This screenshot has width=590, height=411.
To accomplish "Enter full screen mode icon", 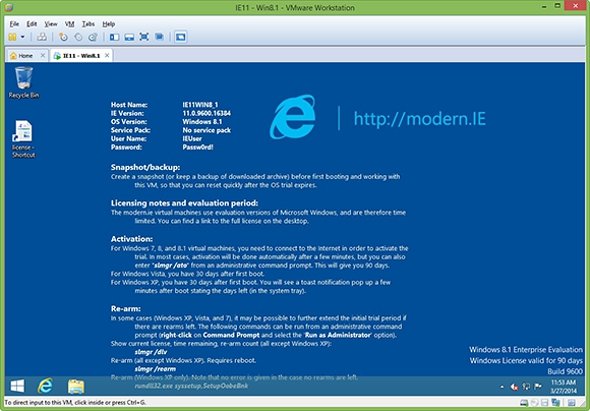I will [x=144, y=37].
